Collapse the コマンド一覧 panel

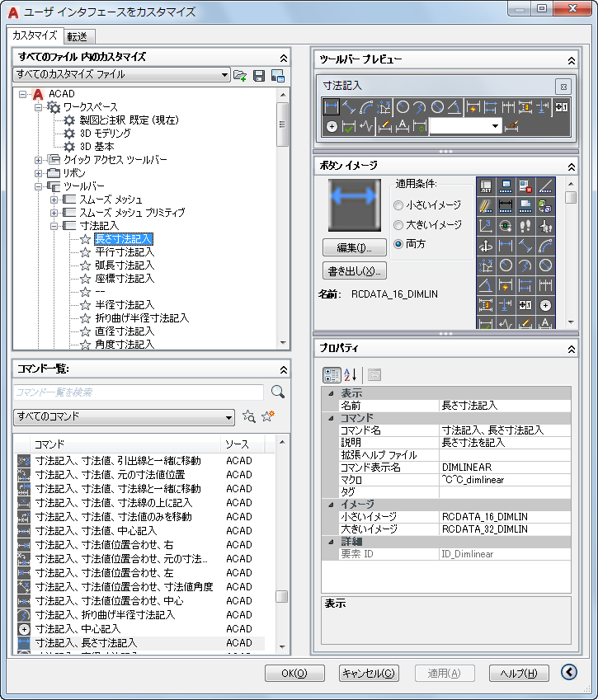click(283, 369)
